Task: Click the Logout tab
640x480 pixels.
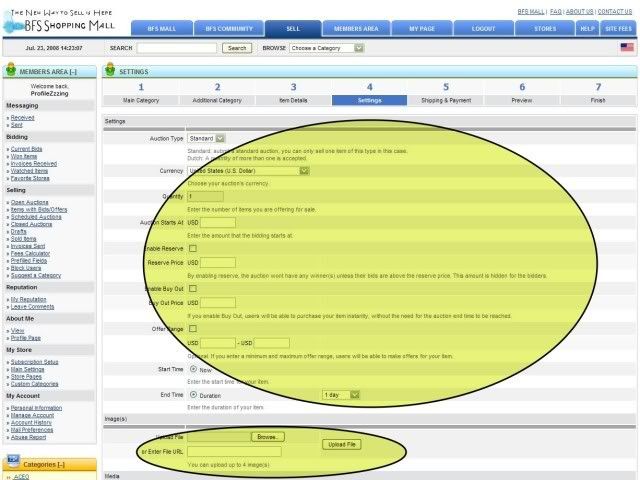Action: [x=484, y=29]
